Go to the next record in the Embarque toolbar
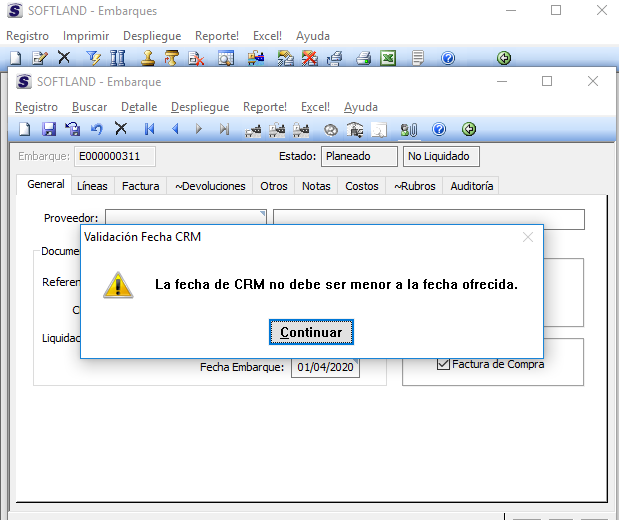Image resolution: width=619 pixels, height=520 pixels. coord(199,129)
